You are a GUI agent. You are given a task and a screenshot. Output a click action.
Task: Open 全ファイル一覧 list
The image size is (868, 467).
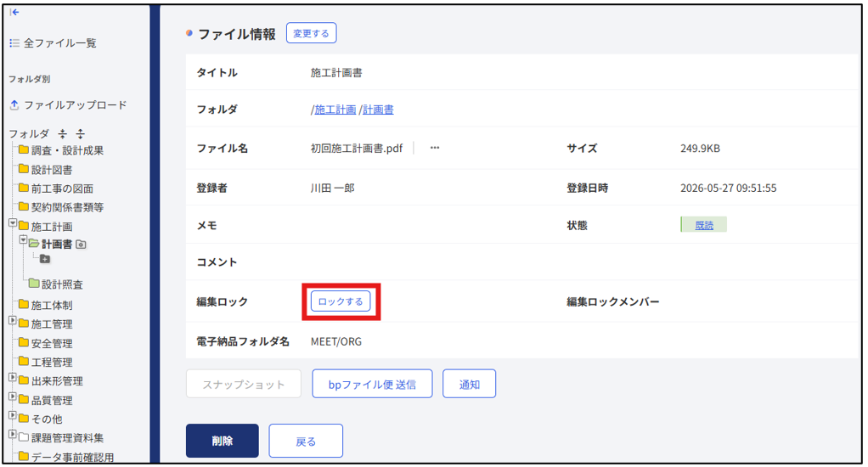pyautogui.click(x=54, y=42)
